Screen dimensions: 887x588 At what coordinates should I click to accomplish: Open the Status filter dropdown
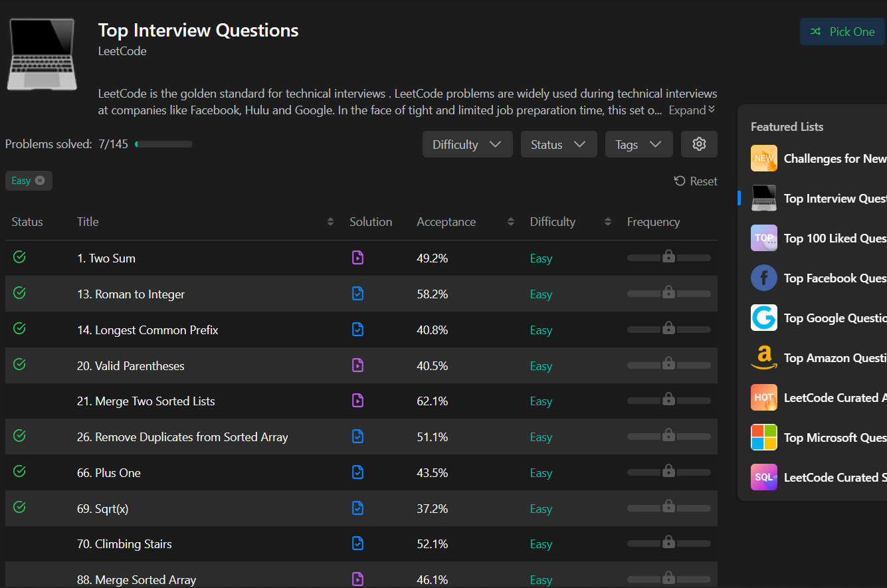pos(559,144)
